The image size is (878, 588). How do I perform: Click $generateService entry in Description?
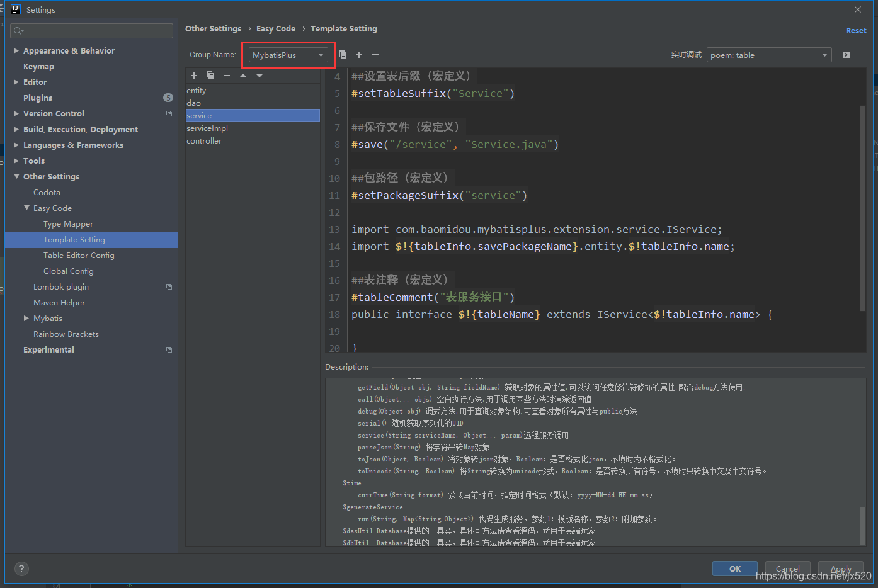click(x=373, y=507)
